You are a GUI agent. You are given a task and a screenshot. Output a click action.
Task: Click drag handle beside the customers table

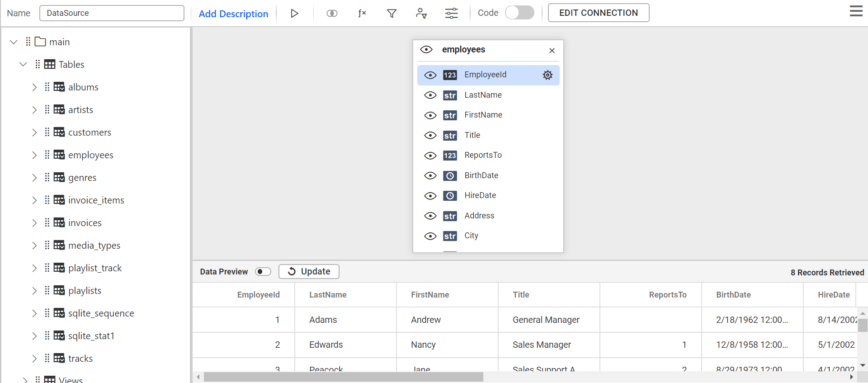pos(47,132)
